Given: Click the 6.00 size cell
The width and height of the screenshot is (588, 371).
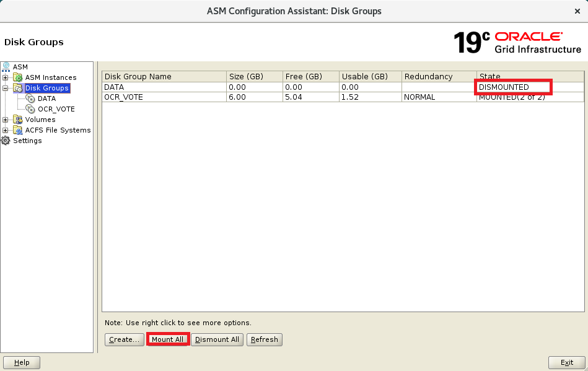Looking at the screenshot, I should tap(255, 97).
